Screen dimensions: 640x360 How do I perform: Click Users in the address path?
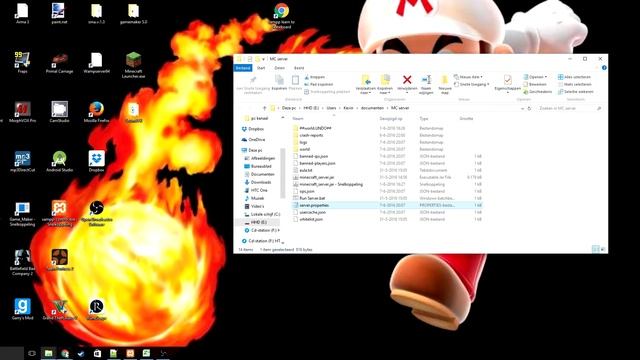point(331,108)
